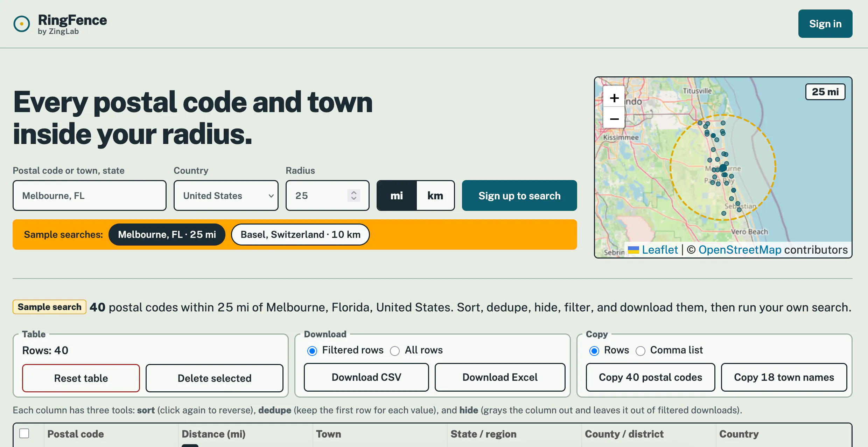Open the Leaflet attribution link
The width and height of the screenshot is (868, 447).
[x=653, y=250]
